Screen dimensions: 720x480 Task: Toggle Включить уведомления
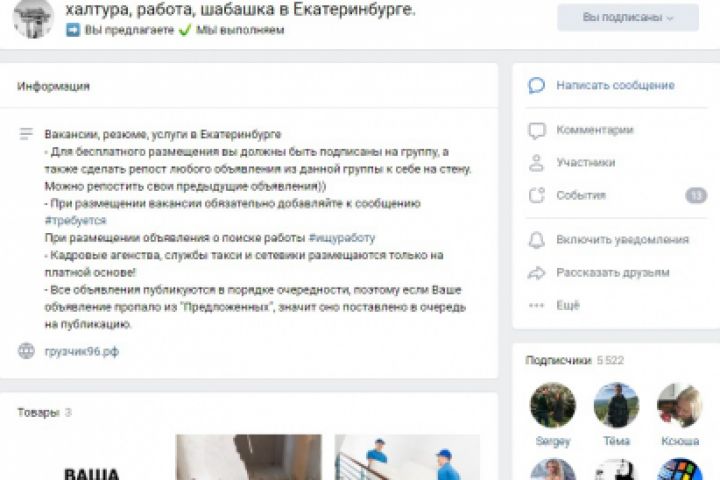coord(622,240)
